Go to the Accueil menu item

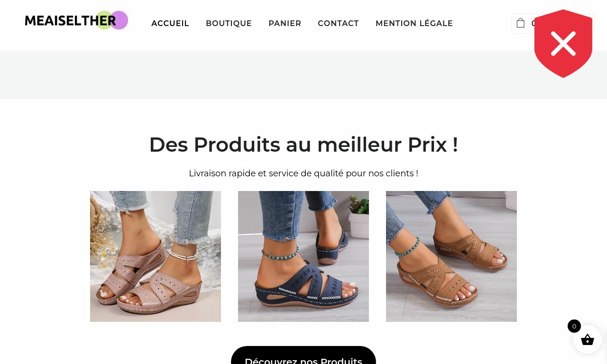170,23
